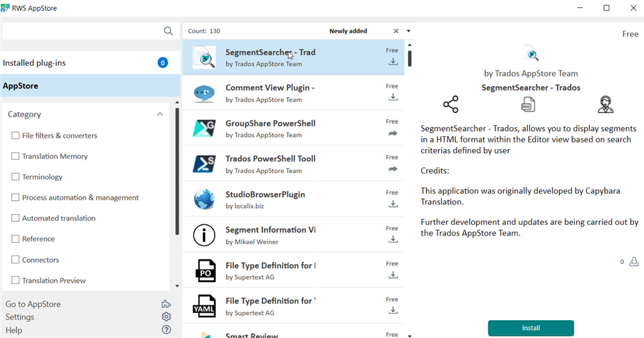Viewport: 644px width, 338px height.
Task: Click the YAML file type icon
Action: [x=204, y=306]
